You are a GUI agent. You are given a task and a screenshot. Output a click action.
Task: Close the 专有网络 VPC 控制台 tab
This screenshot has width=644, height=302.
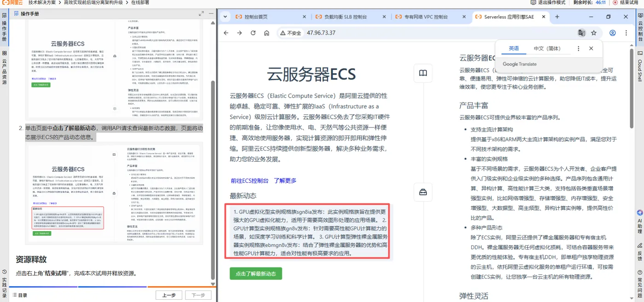pos(463,17)
